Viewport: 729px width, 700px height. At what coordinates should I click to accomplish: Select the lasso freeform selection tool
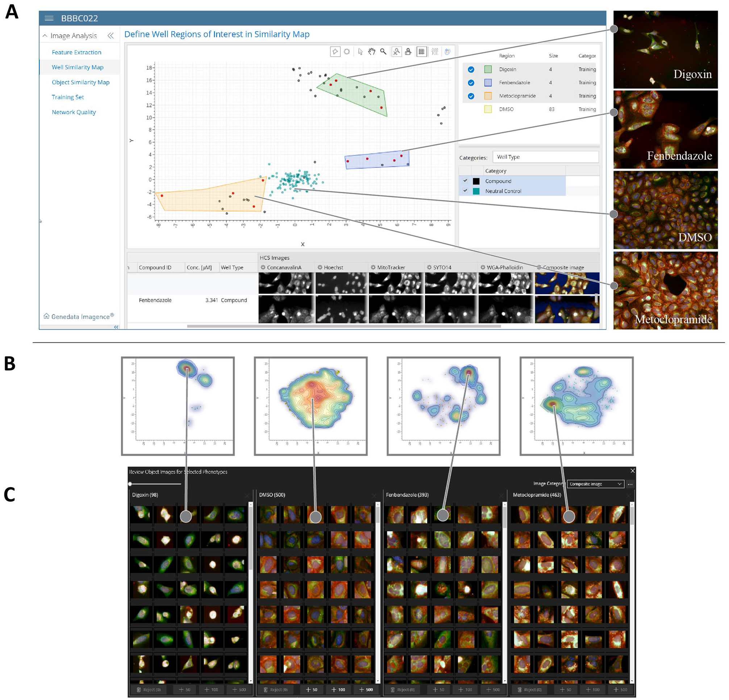point(347,52)
